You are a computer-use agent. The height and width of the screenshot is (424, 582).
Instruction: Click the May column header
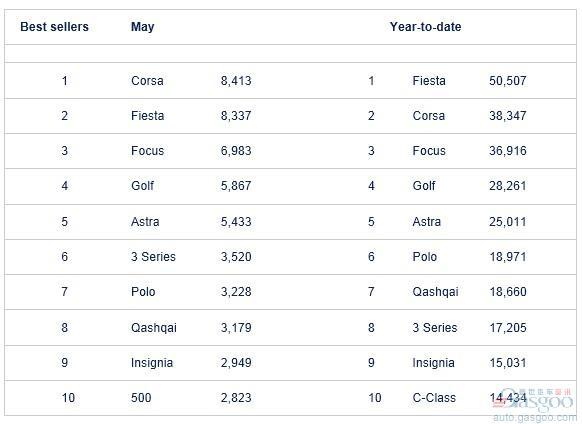[143, 27]
